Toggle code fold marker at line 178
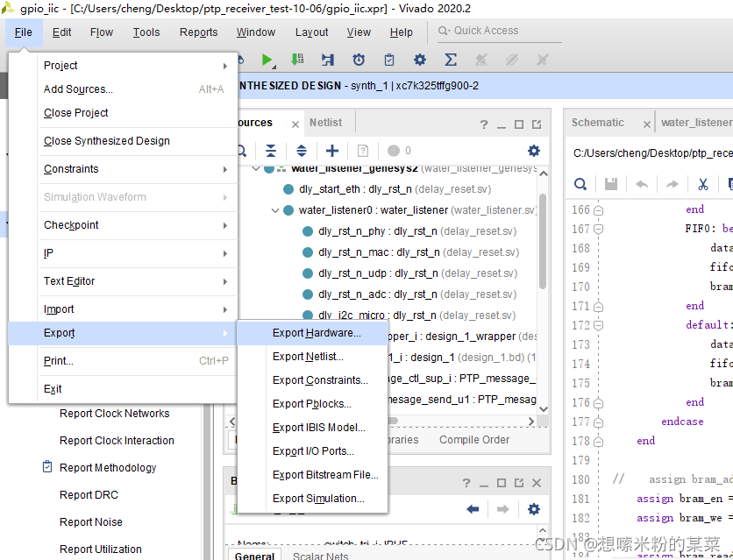Image resolution: width=733 pixels, height=560 pixels. coord(598,442)
